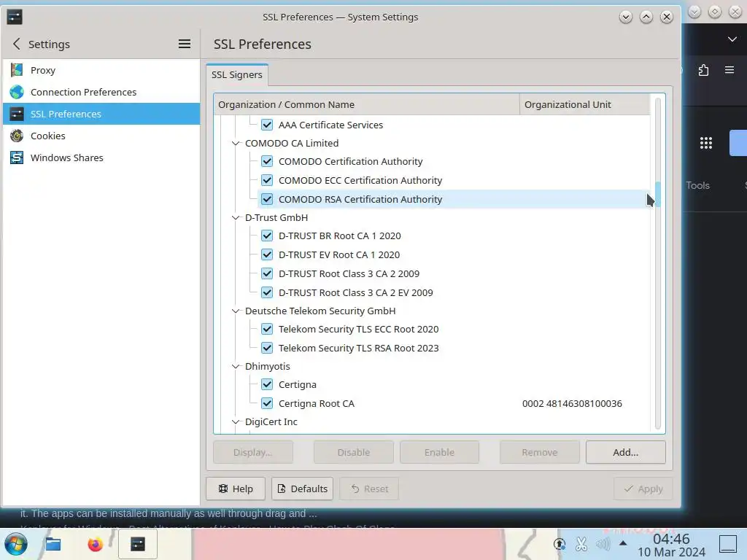
Task: Click the show desktop button in taskbar
Action: 728,544
